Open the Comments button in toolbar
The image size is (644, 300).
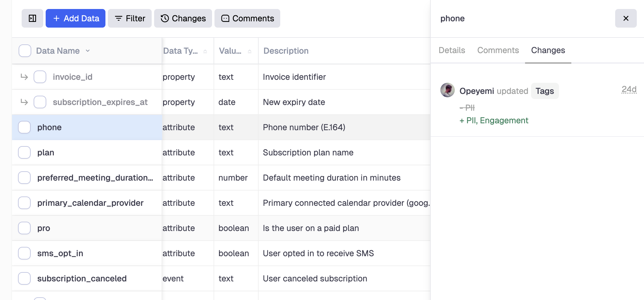[247, 18]
